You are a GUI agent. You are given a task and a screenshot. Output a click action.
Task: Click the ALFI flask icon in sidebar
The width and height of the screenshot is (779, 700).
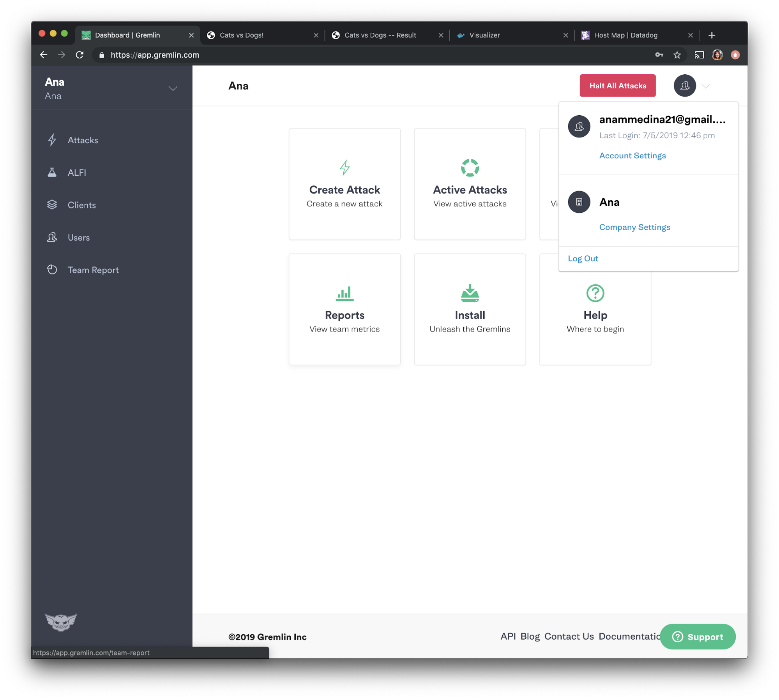pyautogui.click(x=52, y=173)
